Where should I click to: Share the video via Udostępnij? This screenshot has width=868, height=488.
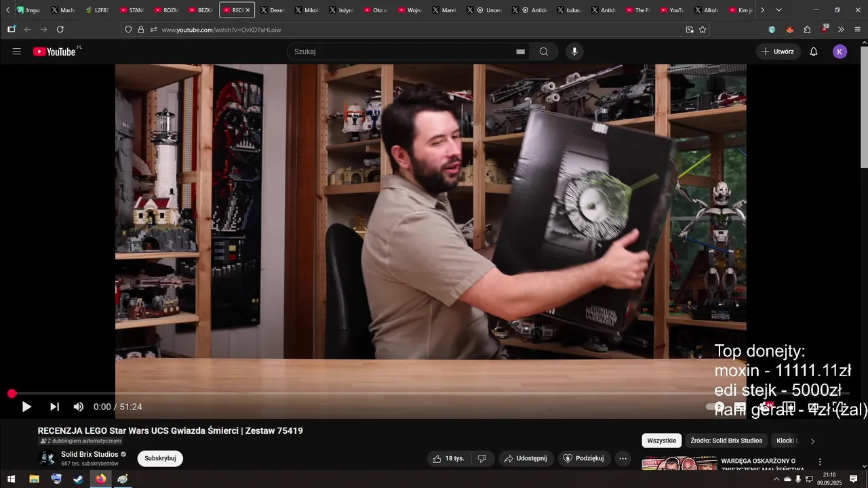526,458
